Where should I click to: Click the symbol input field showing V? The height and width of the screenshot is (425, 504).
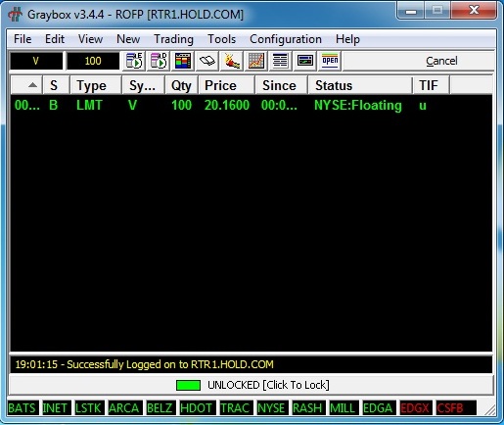(36, 61)
